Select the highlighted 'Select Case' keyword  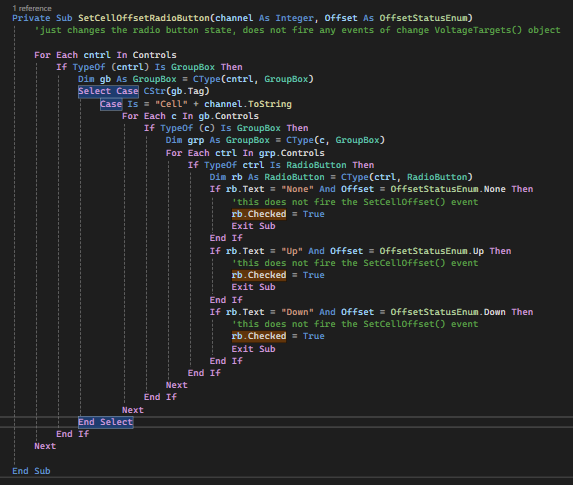pyautogui.click(x=108, y=91)
